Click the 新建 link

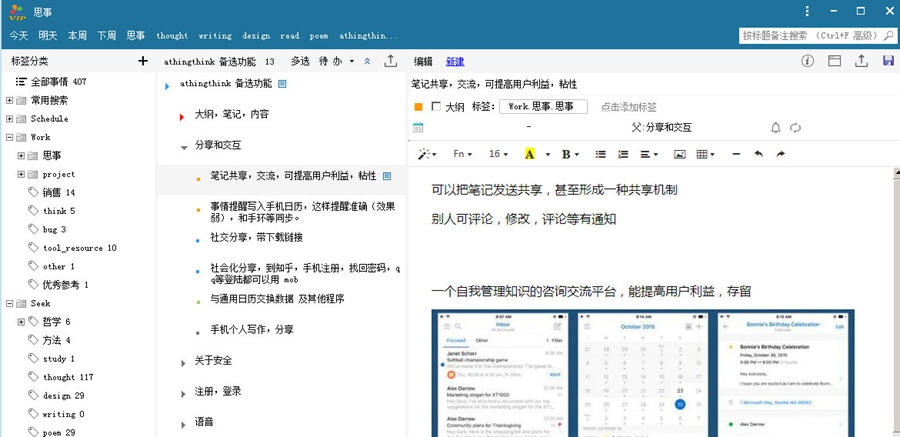tap(455, 61)
